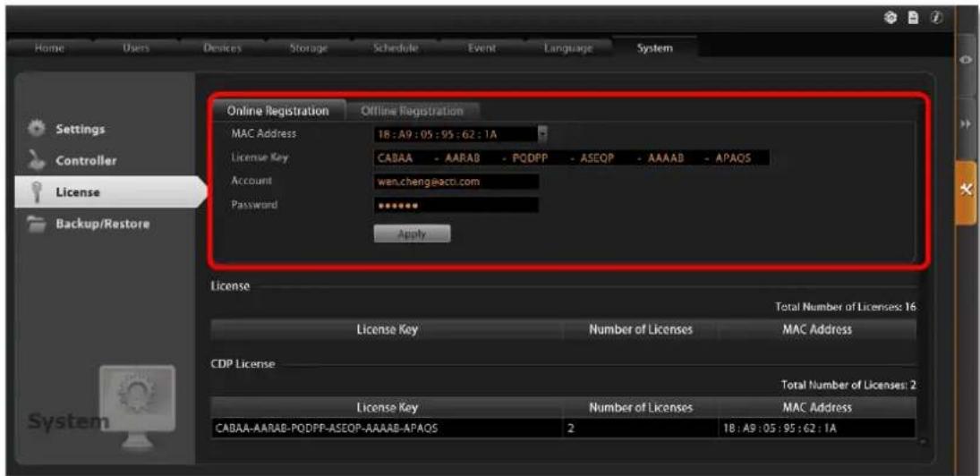This screenshot has width=980, height=476.
Task: Click the Settings gear icon in sidebar
Action: coord(38,129)
